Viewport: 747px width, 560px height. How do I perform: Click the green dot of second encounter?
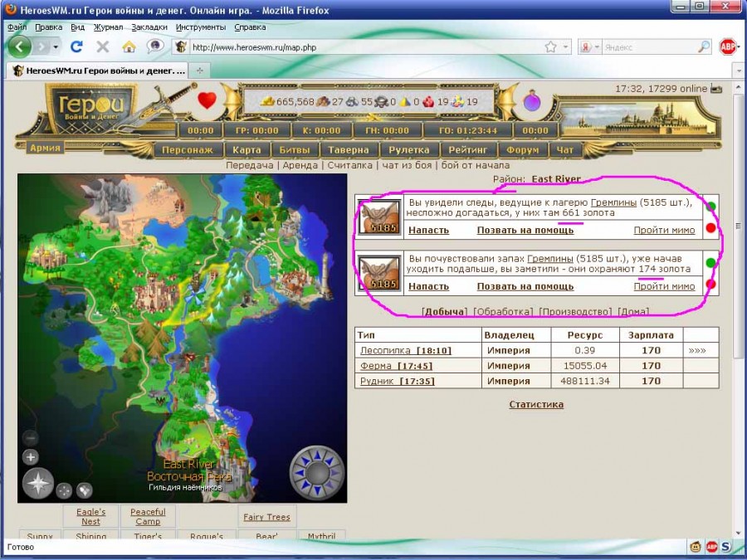click(x=710, y=262)
